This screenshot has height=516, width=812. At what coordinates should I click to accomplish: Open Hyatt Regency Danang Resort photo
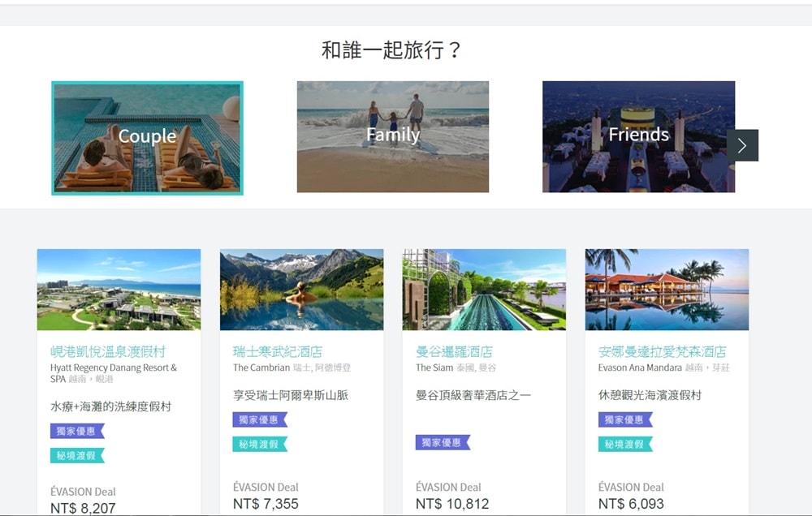tap(119, 290)
